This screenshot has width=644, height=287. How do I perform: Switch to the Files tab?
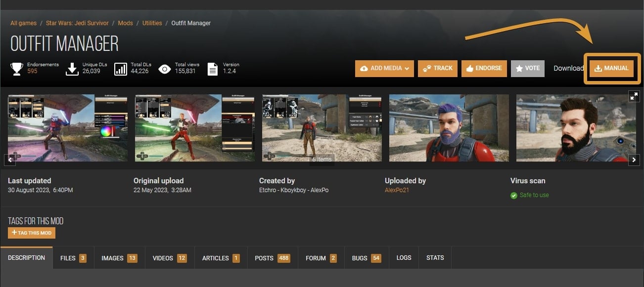73,258
